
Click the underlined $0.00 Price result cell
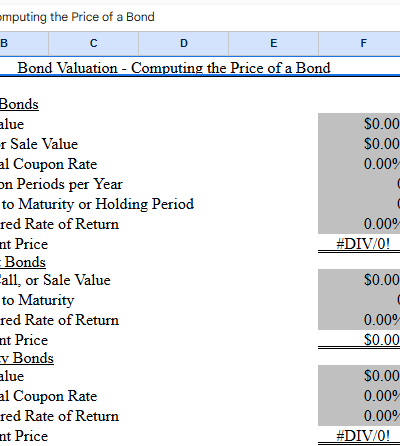pos(359,340)
